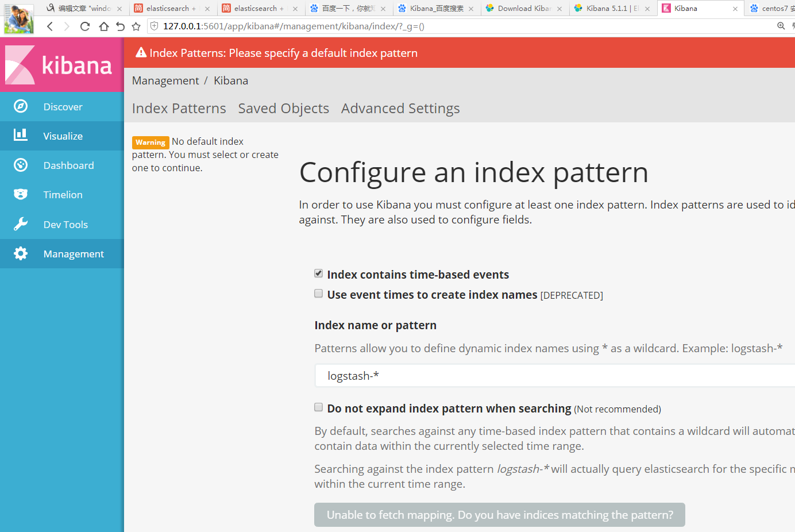Close the Kibana_百度搜索 tab
The width and height of the screenshot is (795, 532).
point(471,9)
